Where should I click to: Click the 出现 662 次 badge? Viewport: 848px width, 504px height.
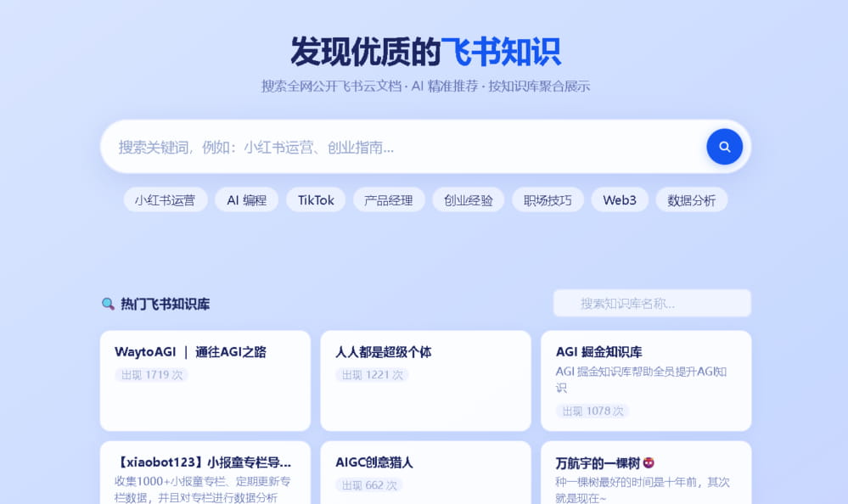point(369,485)
